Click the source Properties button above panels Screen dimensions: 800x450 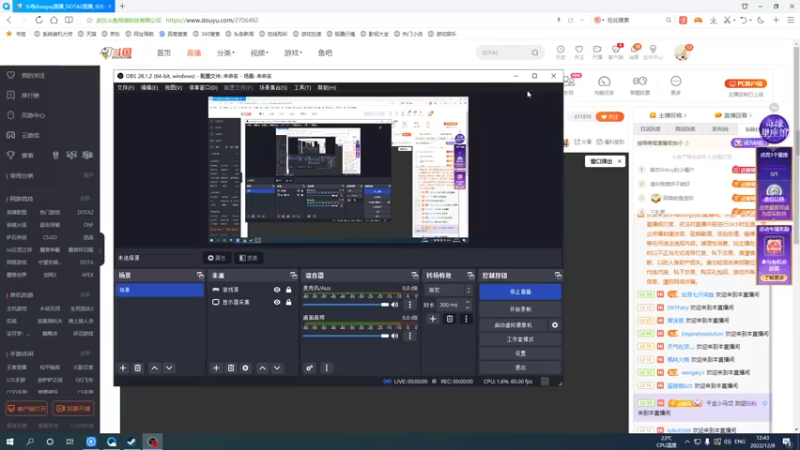point(216,258)
